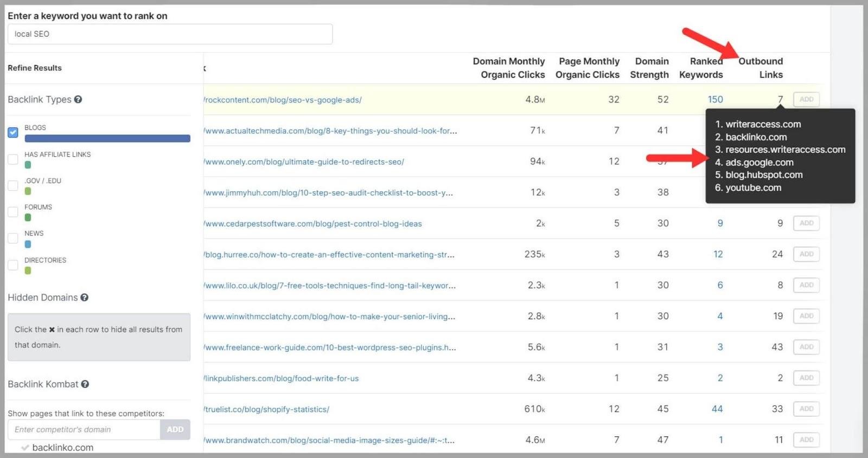Check the FORUMS filter checkbox
The image size is (868, 458).
click(x=13, y=212)
